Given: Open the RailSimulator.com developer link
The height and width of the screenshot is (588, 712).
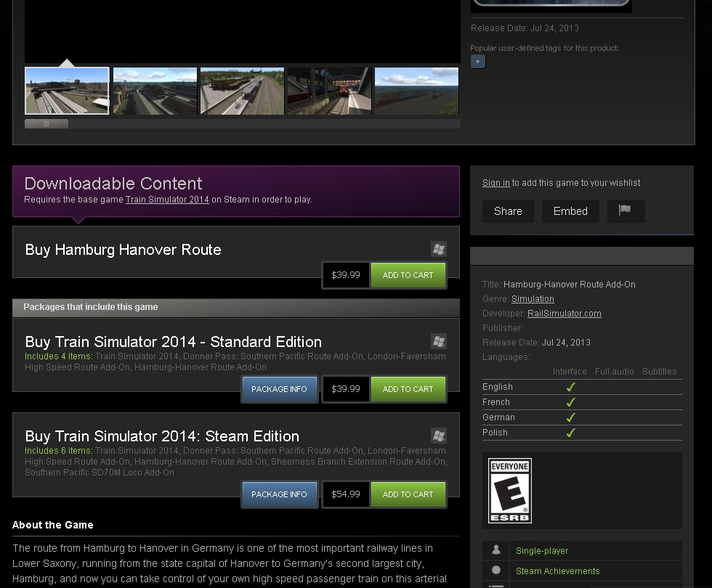Looking at the screenshot, I should click(565, 313).
